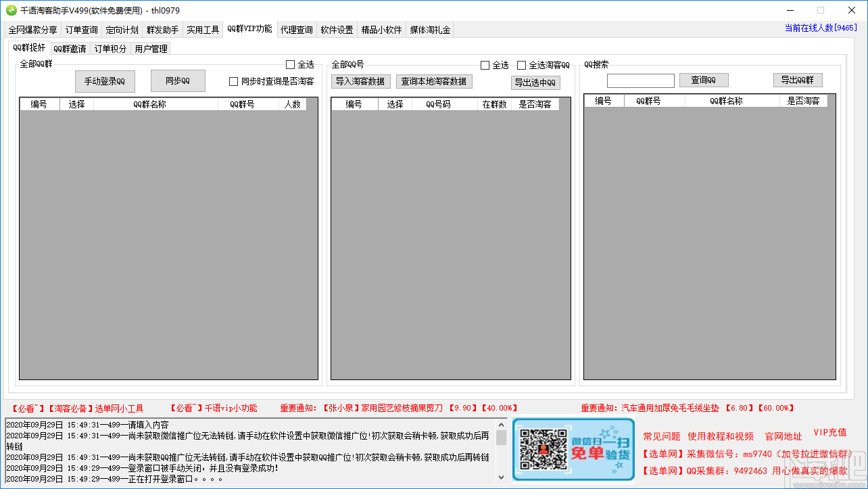Screen dimensions: 868x489
Task: Click the 当前在线人数 link
Action: (821, 28)
